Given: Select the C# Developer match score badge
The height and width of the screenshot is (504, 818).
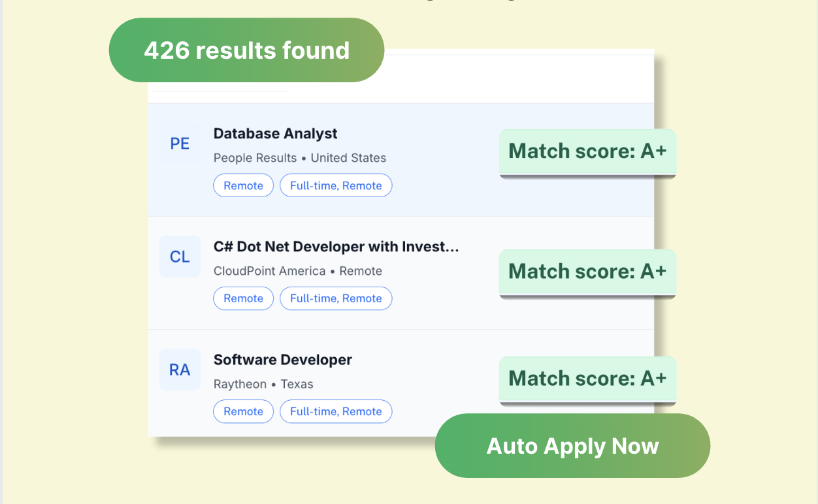Looking at the screenshot, I should pyautogui.click(x=587, y=271).
